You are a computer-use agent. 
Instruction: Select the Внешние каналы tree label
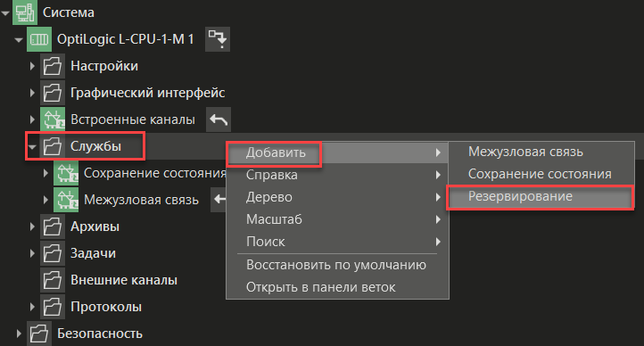pyautogui.click(x=124, y=280)
